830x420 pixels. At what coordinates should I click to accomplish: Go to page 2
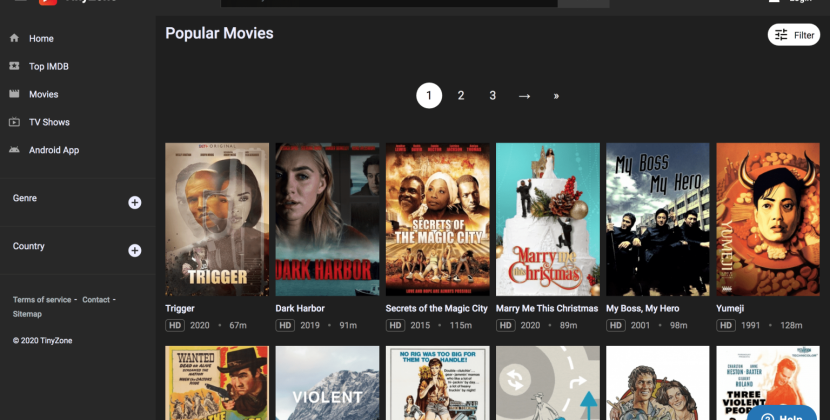461,96
